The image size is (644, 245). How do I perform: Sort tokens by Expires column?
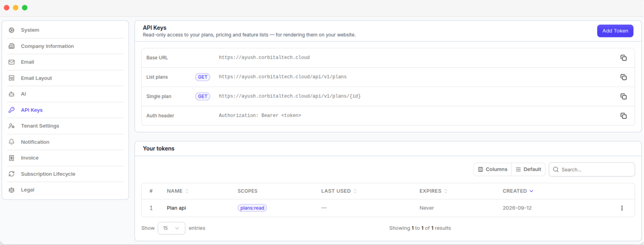(x=446, y=191)
